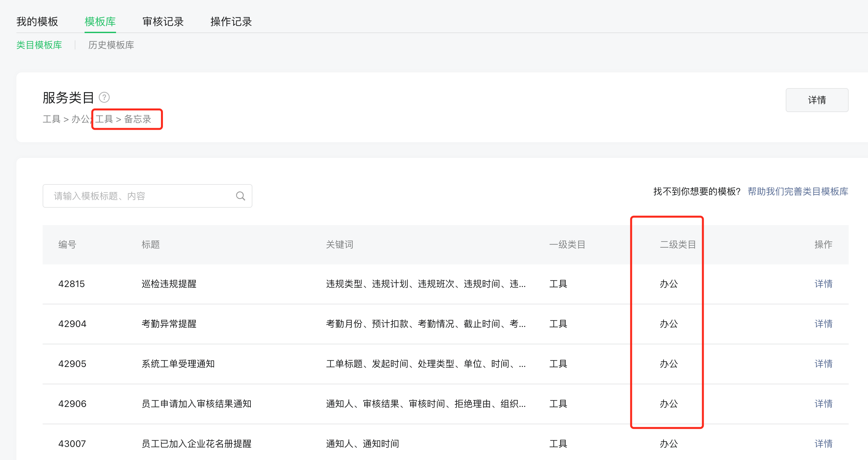Click 详情 for template 42906
Image resolution: width=868 pixels, height=460 pixels.
click(823, 404)
